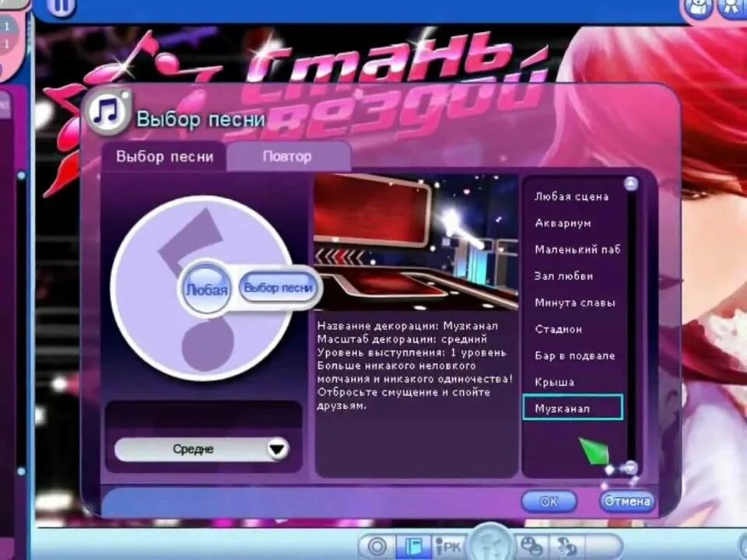Click the Отмена button
The image size is (747, 560).
626,502
